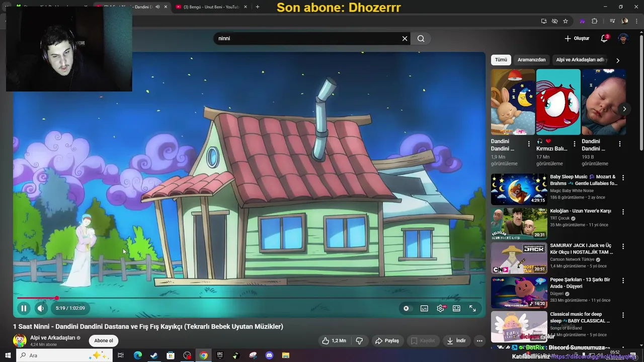Turn on subtitles with the captions icon
The image size is (644, 362).
point(424,308)
